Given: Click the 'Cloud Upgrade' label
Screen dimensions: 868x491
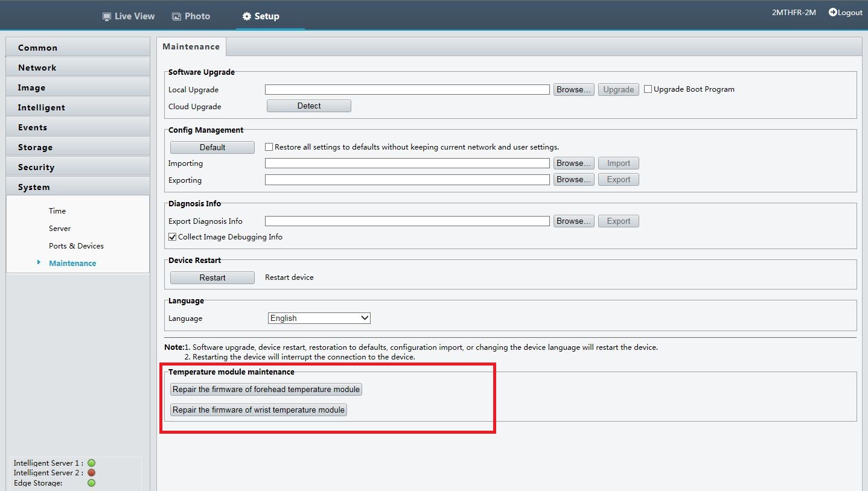Looking at the screenshot, I should coord(195,107).
